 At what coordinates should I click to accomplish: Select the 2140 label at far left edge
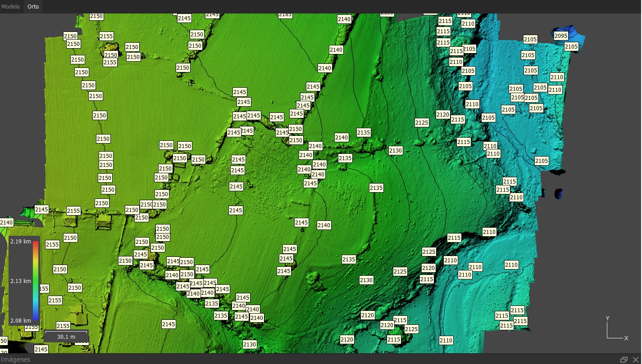pos(6,222)
